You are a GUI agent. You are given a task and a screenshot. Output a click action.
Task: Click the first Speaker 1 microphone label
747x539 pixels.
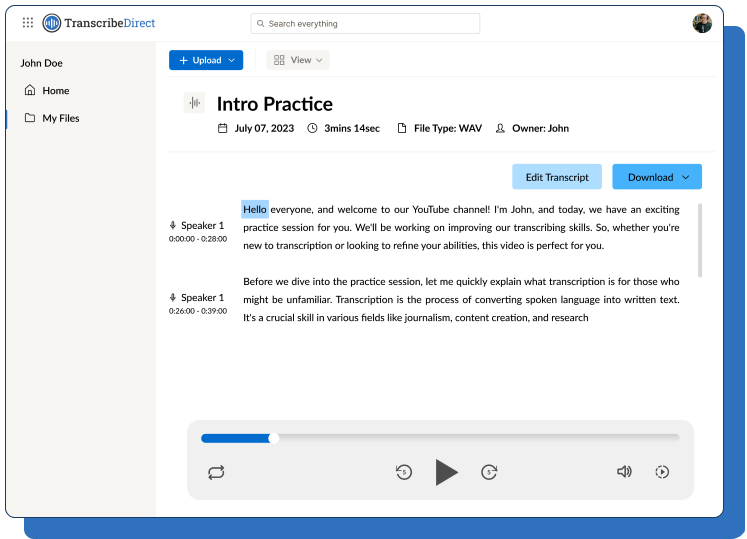tap(197, 226)
